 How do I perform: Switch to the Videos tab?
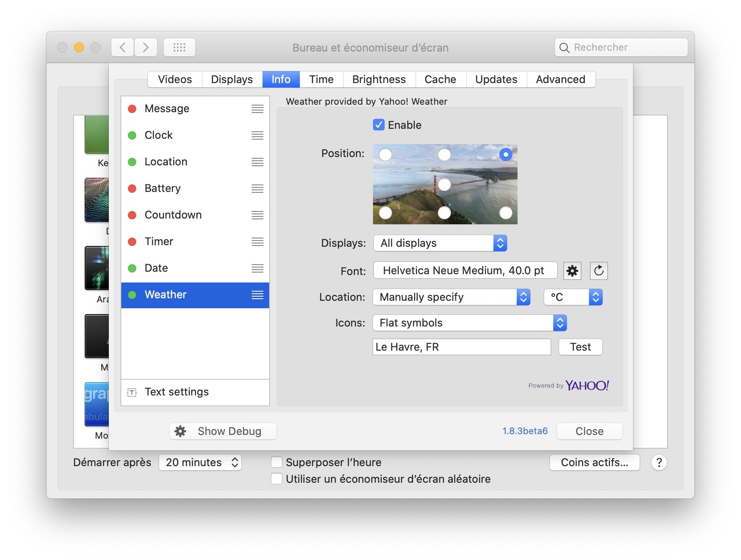(175, 79)
